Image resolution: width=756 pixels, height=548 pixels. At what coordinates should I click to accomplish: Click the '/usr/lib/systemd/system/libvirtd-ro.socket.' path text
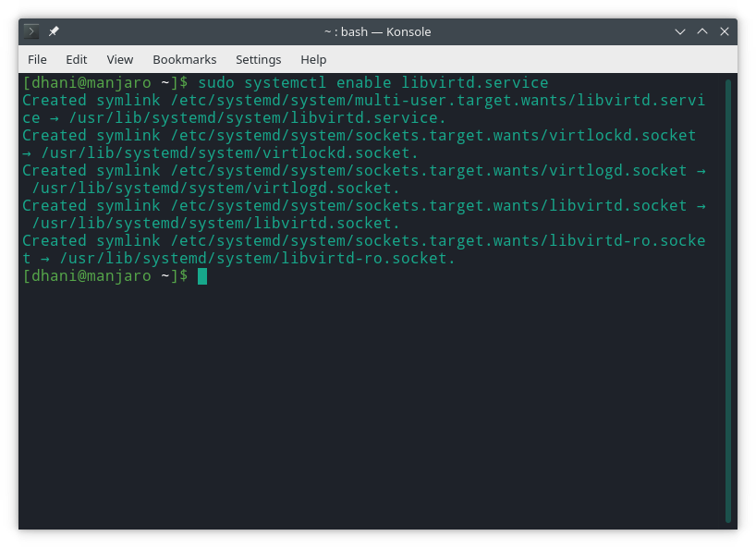[258, 259]
